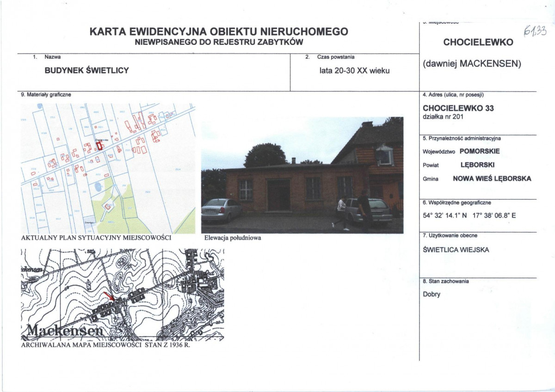Select the longitude '17° 38' 06.8" E'
555x392 pixels.
493,214
